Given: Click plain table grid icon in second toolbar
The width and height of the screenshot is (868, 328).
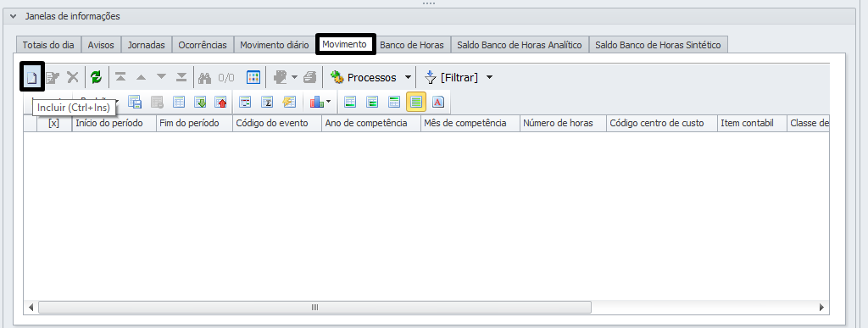Looking at the screenshot, I should click(x=179, y=102).
